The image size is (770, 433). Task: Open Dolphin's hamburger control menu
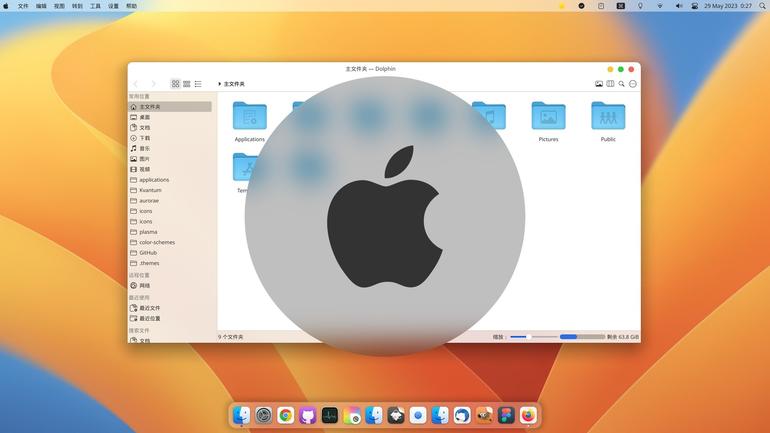[633, 84]
